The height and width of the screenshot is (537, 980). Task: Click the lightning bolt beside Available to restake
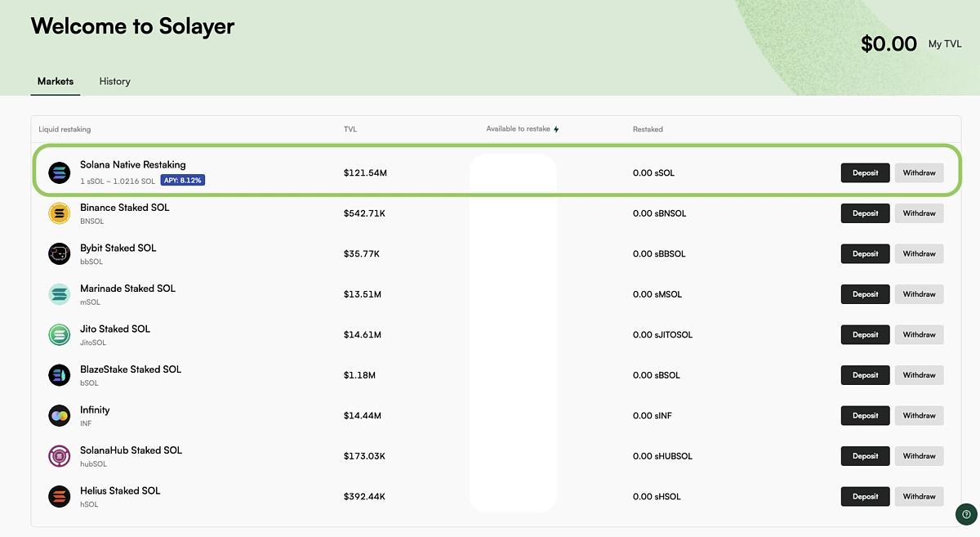[557, 129]
